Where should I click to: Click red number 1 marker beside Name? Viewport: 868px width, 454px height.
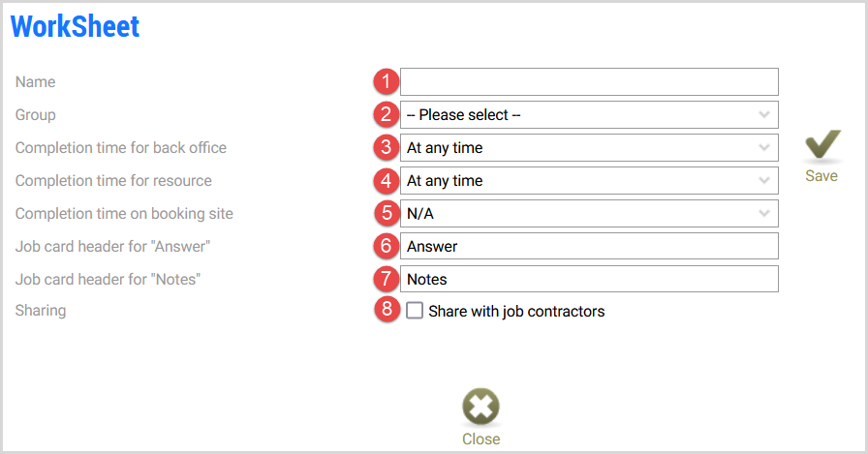tap(386, 82)
